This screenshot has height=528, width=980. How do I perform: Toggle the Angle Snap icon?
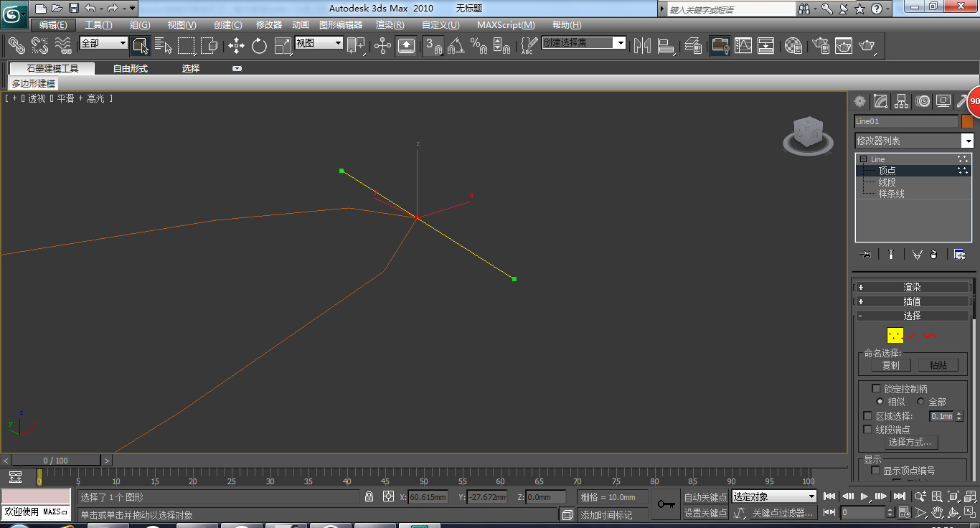click(x=456, y=46)
